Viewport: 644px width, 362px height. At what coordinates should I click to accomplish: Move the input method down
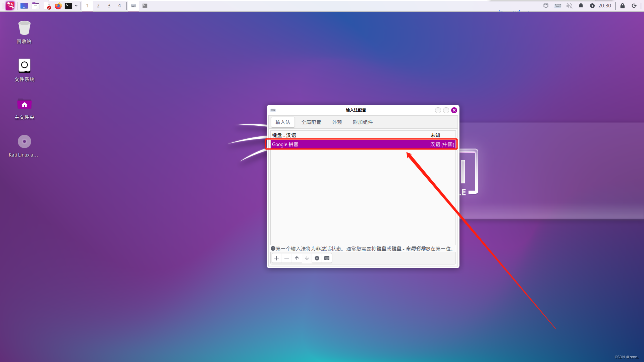[307, 258]
